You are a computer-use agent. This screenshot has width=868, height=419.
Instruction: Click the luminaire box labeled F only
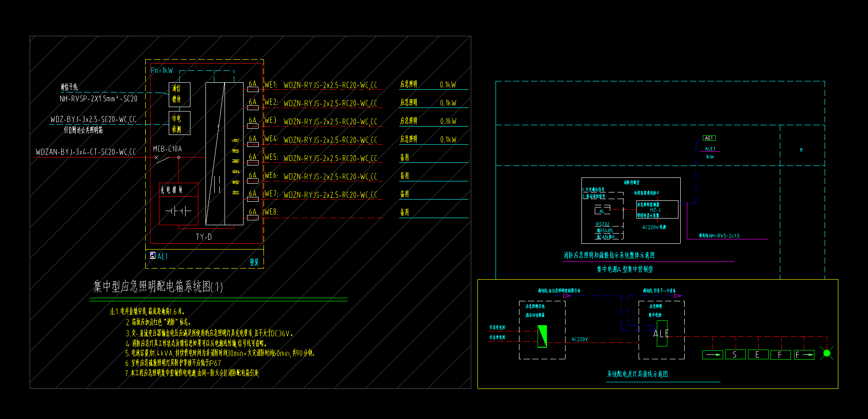point(781,355)
